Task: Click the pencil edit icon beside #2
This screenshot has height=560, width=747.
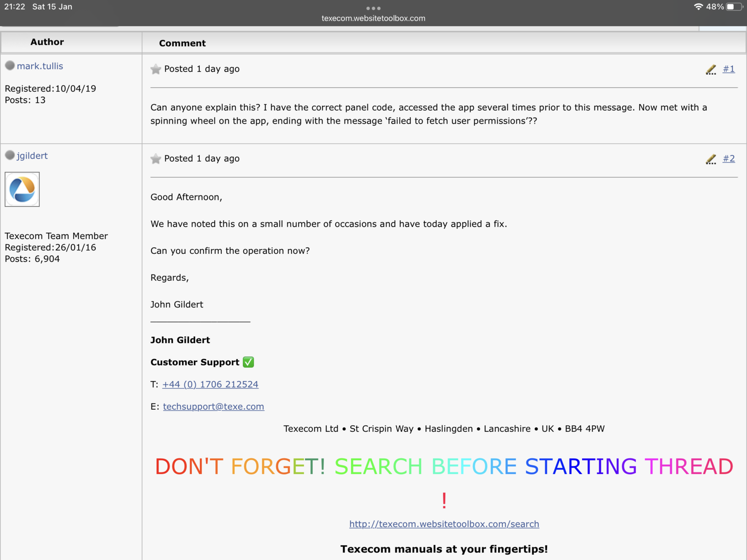Action: coord(711,159)
